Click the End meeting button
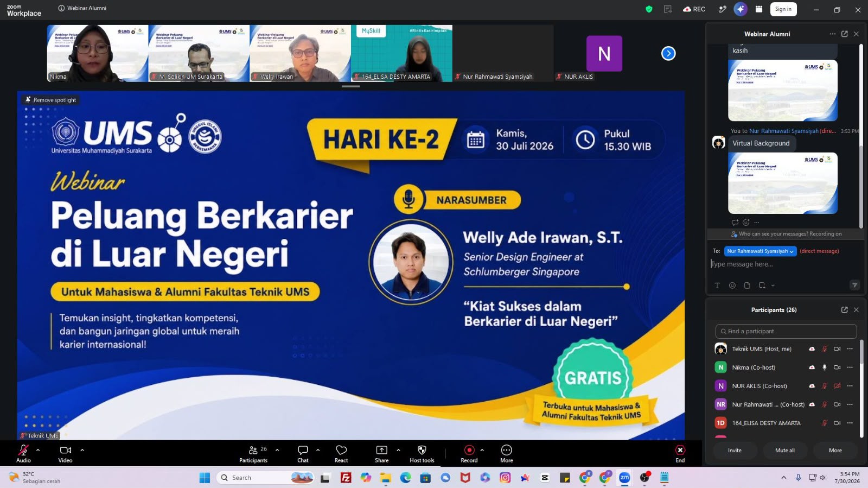The width and height of the screenshot is (868, 488). pos(680,453)
